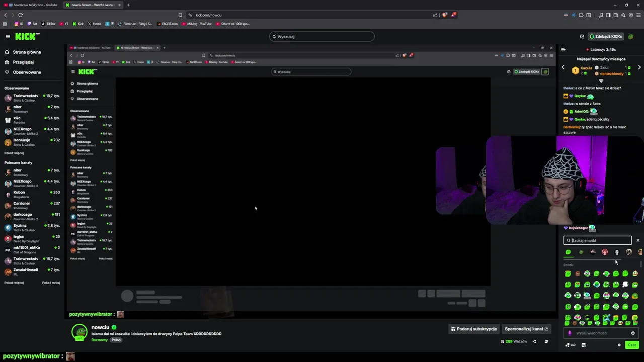Open ZavalaHimself IRL channel
Viewport: 644px width, 362px height.
click(32, 271)
